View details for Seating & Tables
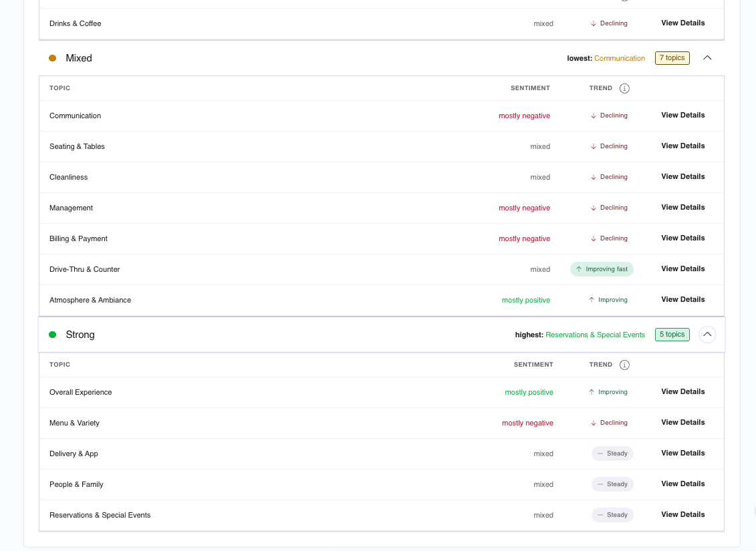 point(682,146)
